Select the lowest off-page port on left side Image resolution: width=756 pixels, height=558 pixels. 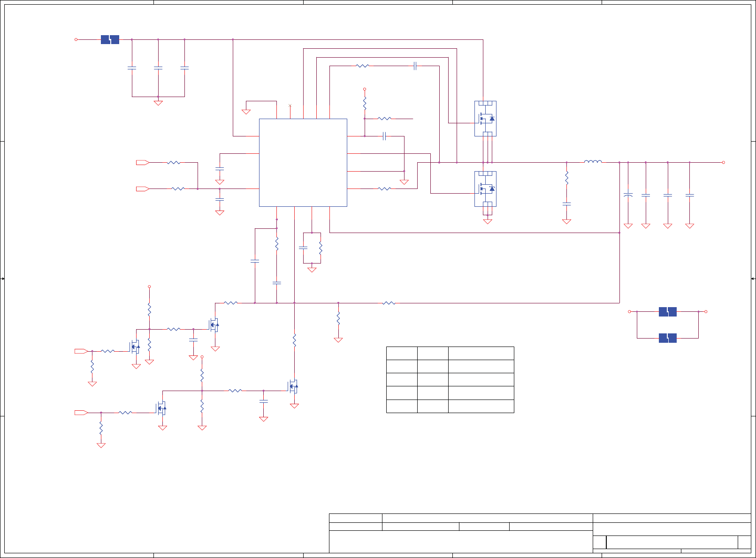[81, 413]
